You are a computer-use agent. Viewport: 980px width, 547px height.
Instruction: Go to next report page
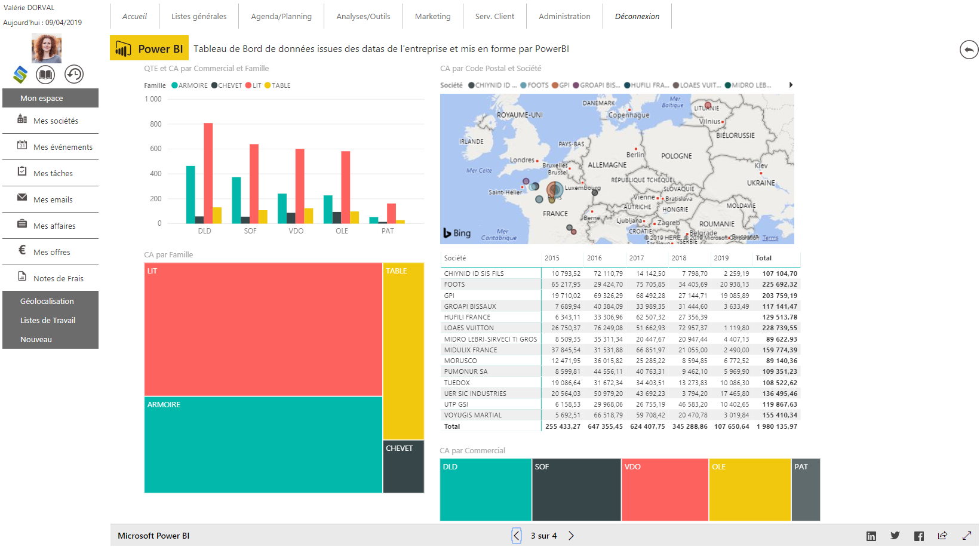pos(571,536)
